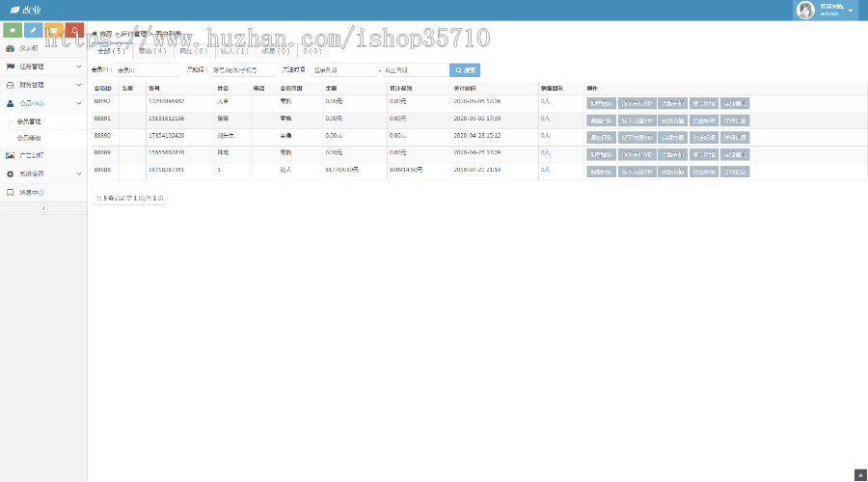Viewport: 868px width, 482px height.
Task: Open 0人 team link for member 88592
Action: pyautogui.click(x=545, y=101)
